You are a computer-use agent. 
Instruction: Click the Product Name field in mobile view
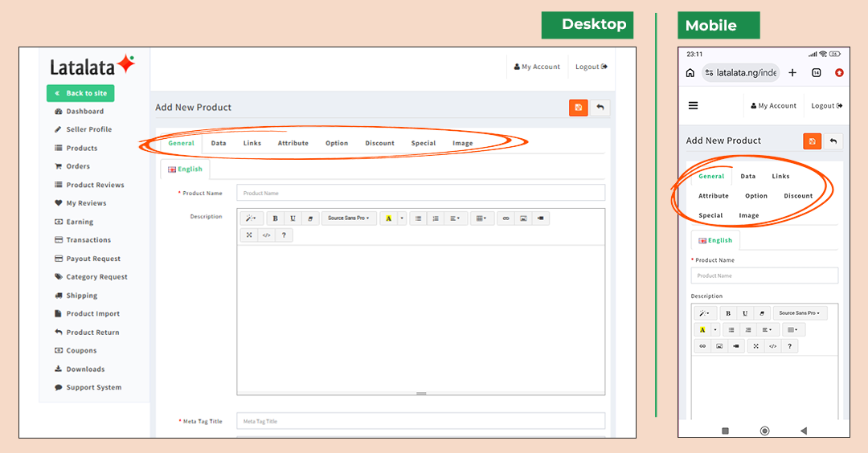[764, 275]
